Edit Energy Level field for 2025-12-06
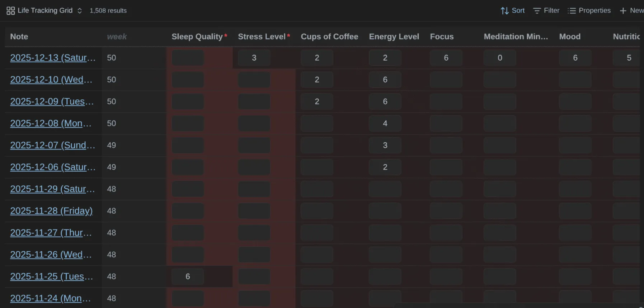The image size is (644, 308). tap(385, 167)
